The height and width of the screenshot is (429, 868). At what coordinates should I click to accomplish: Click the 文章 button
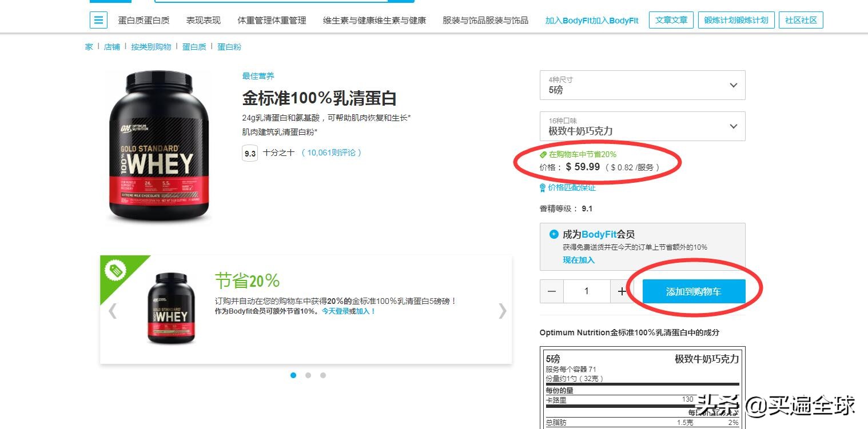[x=671, y=19]
